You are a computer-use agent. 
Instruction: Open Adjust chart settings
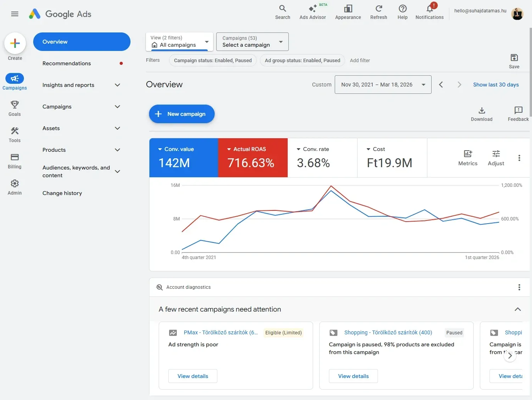[x=496, y=158]
